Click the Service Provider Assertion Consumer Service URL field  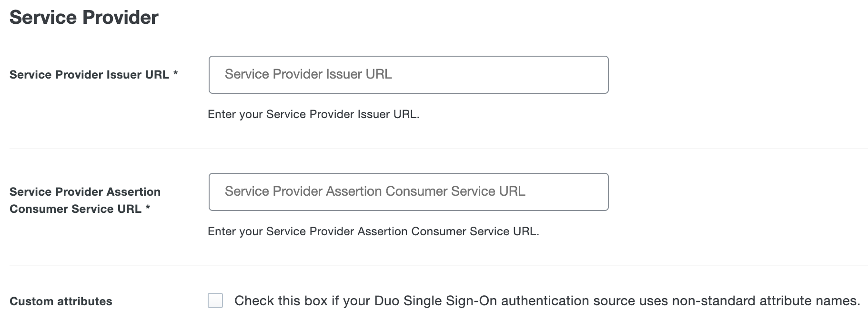[x=410, y=191]
